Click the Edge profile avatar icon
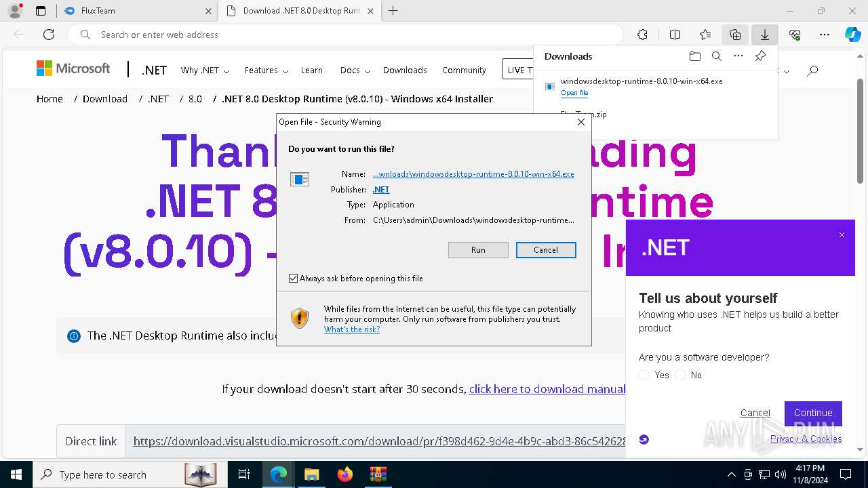The height and width of the screenshot is (488, 868). click(15, 11)
